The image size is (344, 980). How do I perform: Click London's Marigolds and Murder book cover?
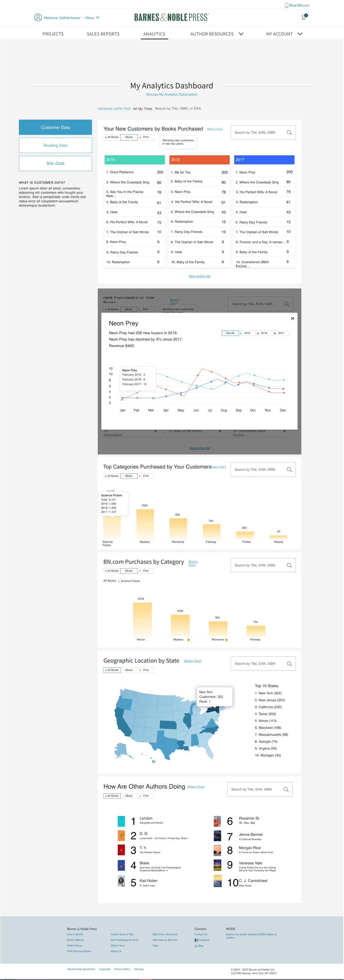[x=121, y=821]
